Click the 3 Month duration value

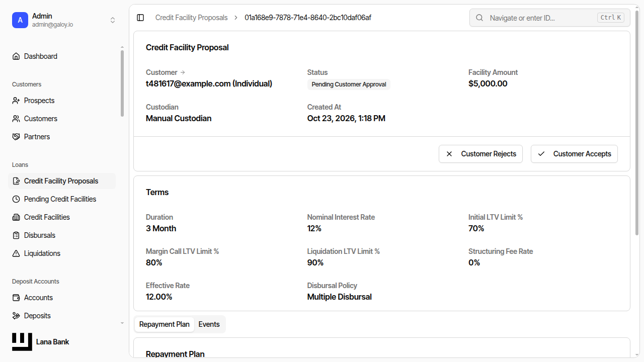click(x=161, y=228)
